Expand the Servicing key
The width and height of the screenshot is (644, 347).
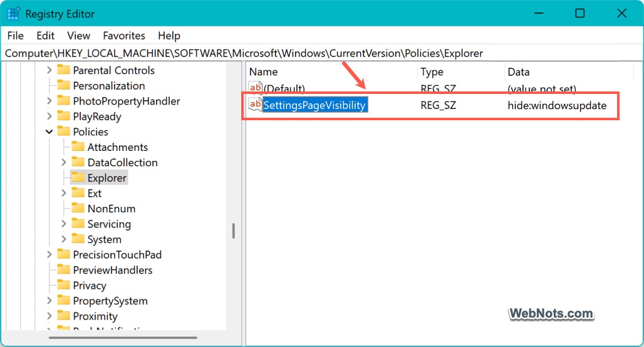(x=64, y=224)
